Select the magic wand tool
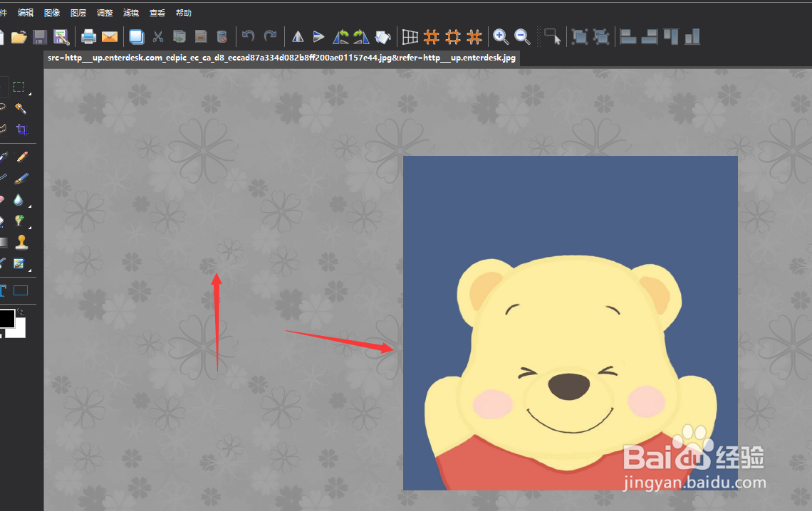Image resolution: width=812 pixels, height=511 pixels. point(21,108)
